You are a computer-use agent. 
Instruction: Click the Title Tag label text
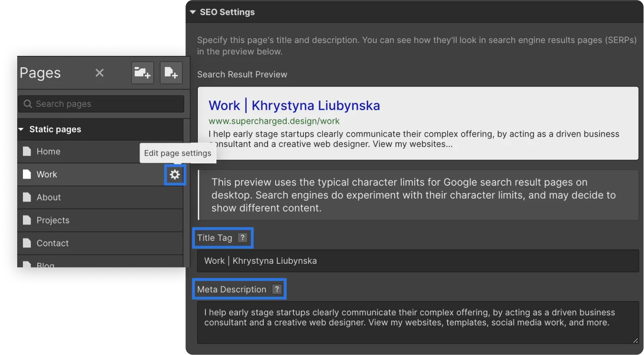point(215,237)
